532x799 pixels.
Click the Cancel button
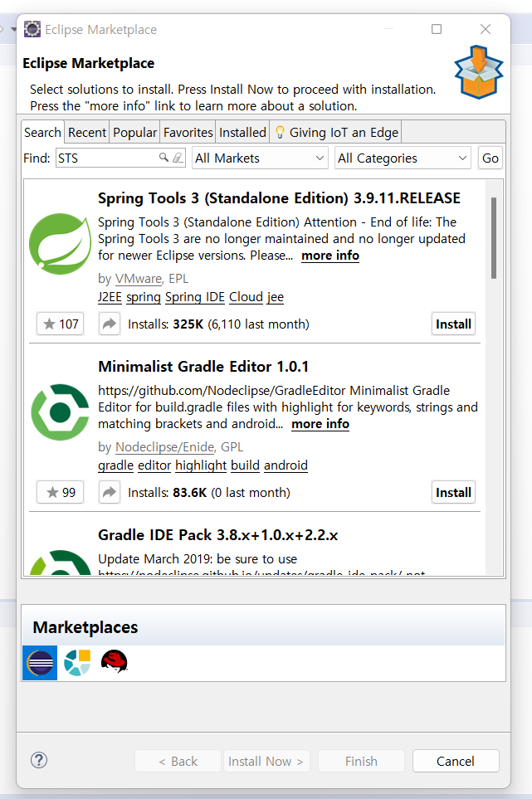[456, 761]
